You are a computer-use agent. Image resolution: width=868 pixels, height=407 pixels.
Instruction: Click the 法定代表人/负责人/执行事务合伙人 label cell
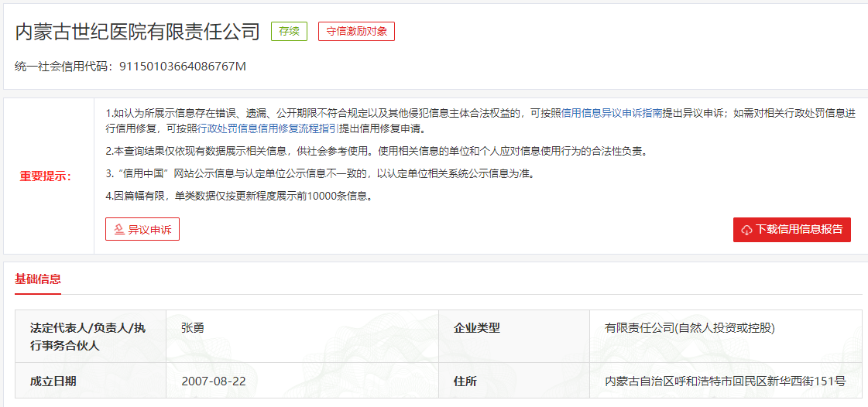pyautogui.click(x=91, y=337)
